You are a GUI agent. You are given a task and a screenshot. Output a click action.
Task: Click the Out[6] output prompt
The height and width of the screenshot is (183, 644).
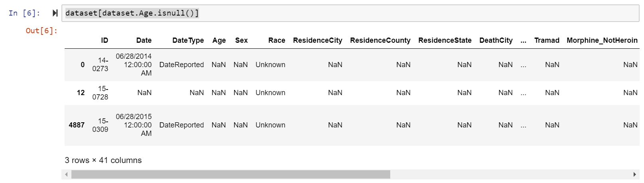41,31
